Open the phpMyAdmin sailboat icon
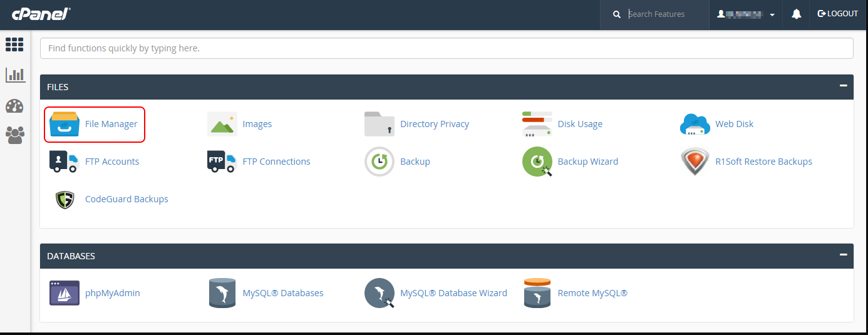The image size is (868, 335). 65,293
